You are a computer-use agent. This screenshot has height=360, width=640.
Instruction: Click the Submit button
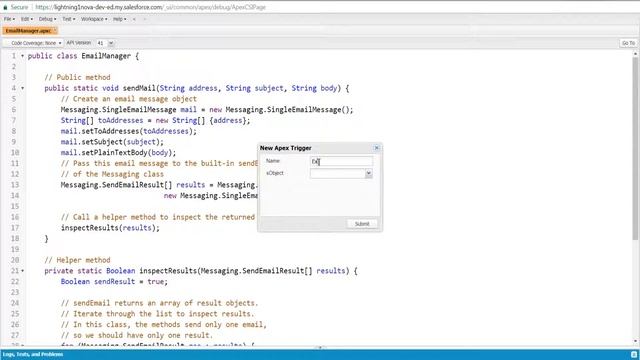point(362,224)
